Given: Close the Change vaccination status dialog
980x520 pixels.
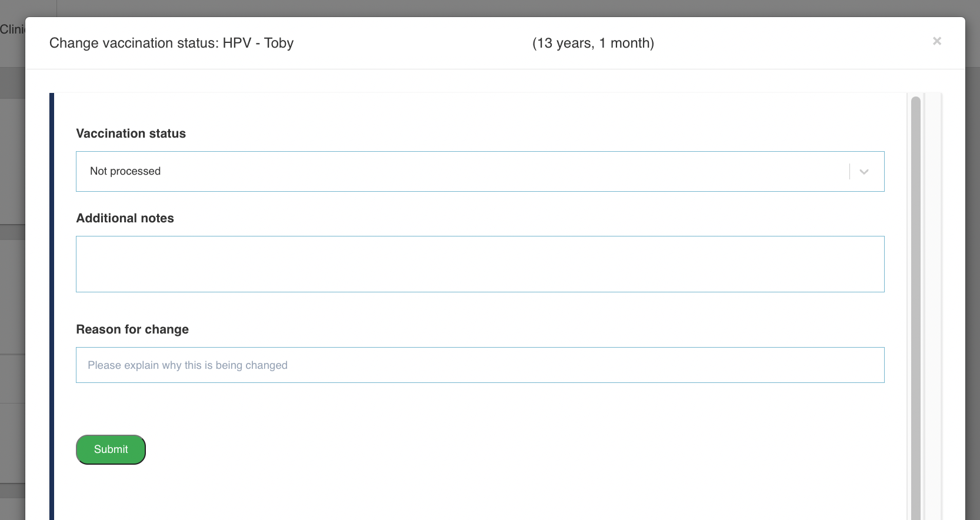Looking at the screenshot, I should [936, 41].
